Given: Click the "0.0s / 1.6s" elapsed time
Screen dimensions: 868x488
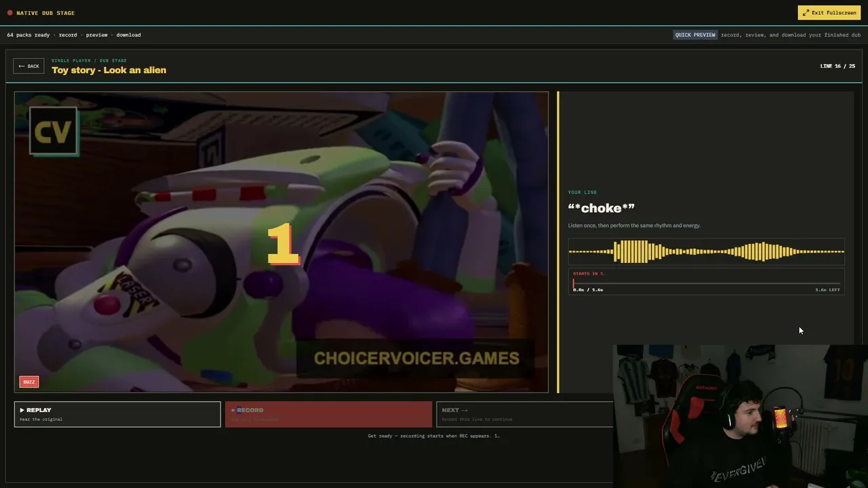Looking at the screenshot, I should point(588,289).
